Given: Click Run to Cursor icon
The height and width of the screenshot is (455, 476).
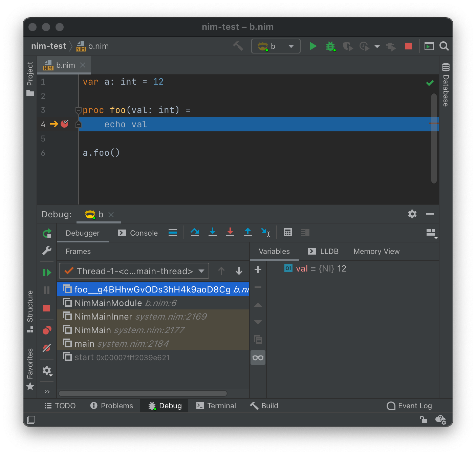Looking at the screenshot, I should click(266, 232).
